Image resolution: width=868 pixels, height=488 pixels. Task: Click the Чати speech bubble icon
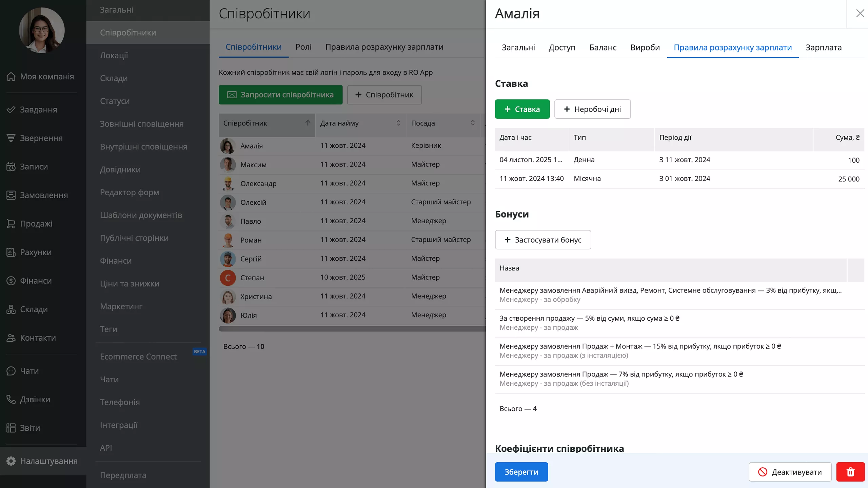tap(11, 371)
